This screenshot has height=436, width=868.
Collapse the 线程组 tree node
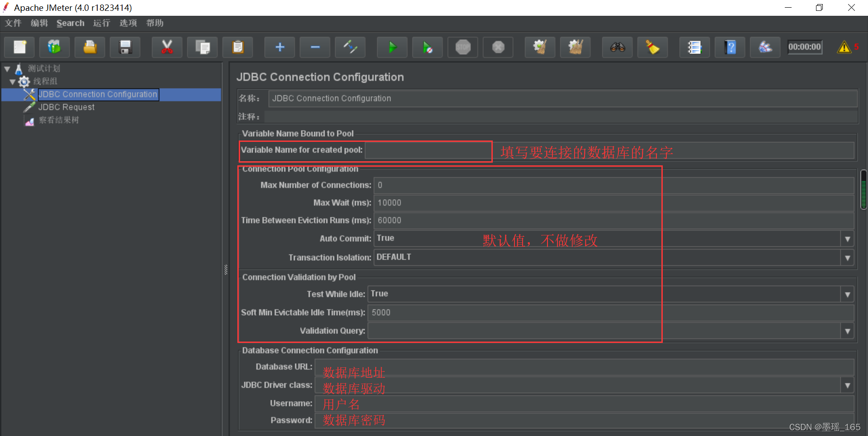pyautogui.click(x=13, y=81)
